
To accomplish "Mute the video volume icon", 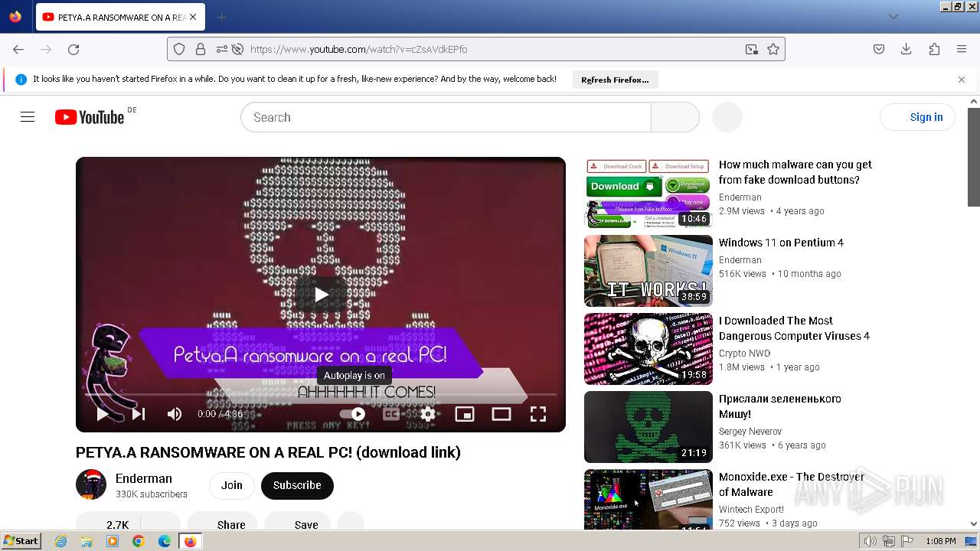I will (175, 414).
